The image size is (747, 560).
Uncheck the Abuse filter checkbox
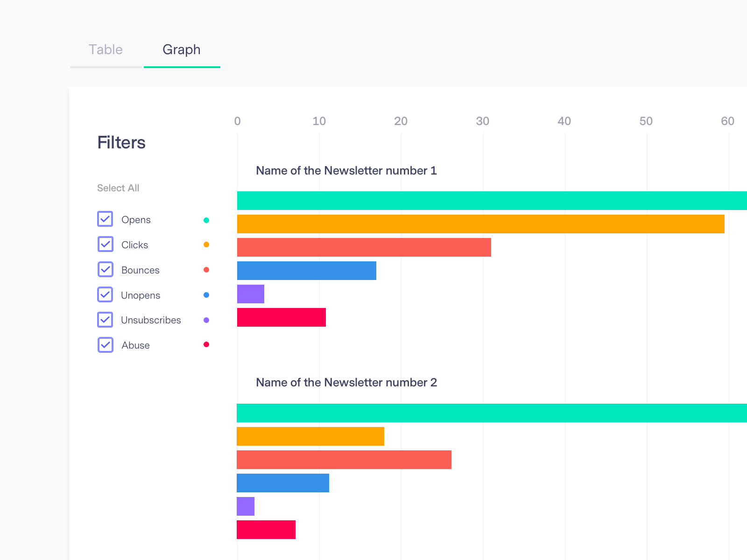105,345
